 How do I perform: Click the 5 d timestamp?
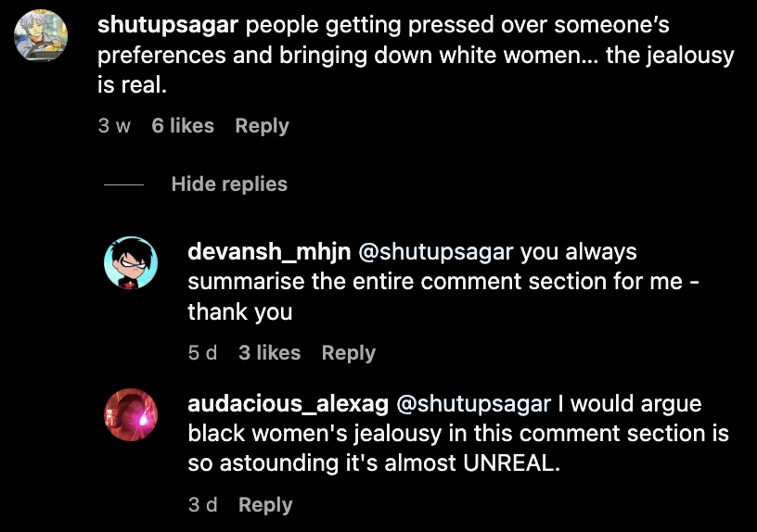pyautogui.click(x=203, y=353)
